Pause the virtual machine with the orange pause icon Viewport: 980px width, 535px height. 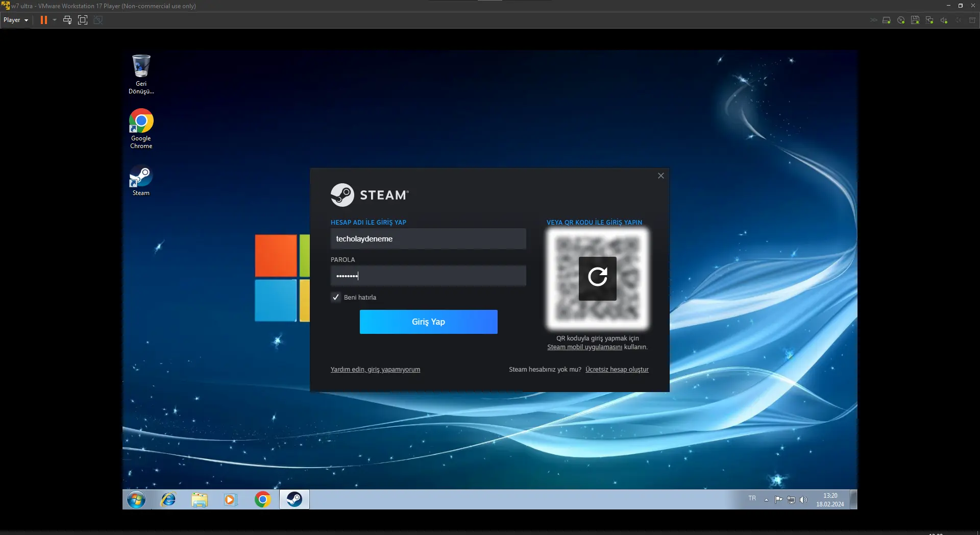tap(44, 20)
